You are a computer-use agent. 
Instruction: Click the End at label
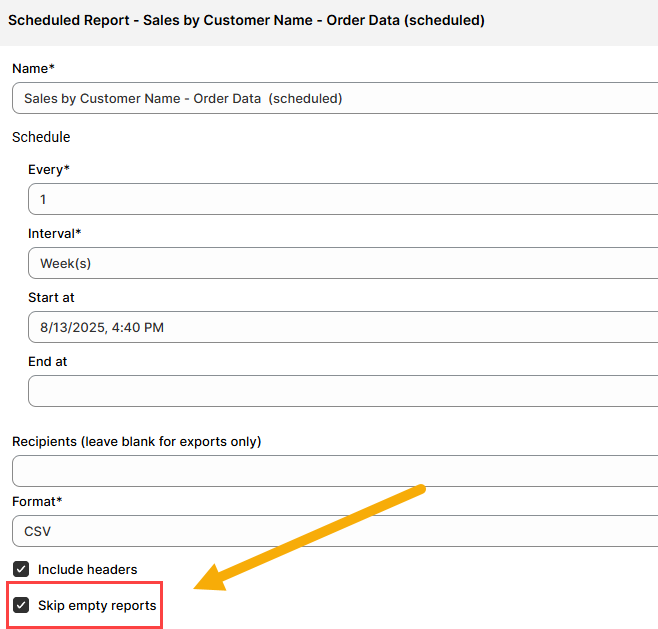48,361
